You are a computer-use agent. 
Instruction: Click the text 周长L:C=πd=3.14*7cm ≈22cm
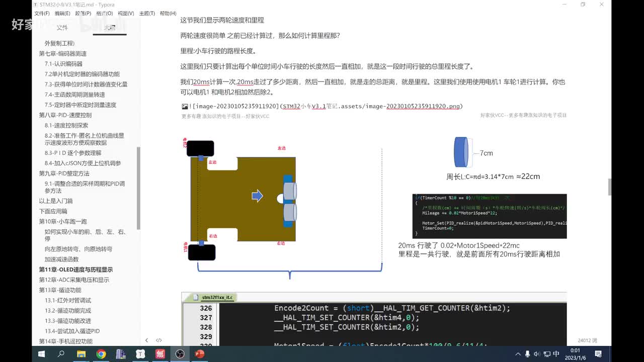[x=493, y=177]
